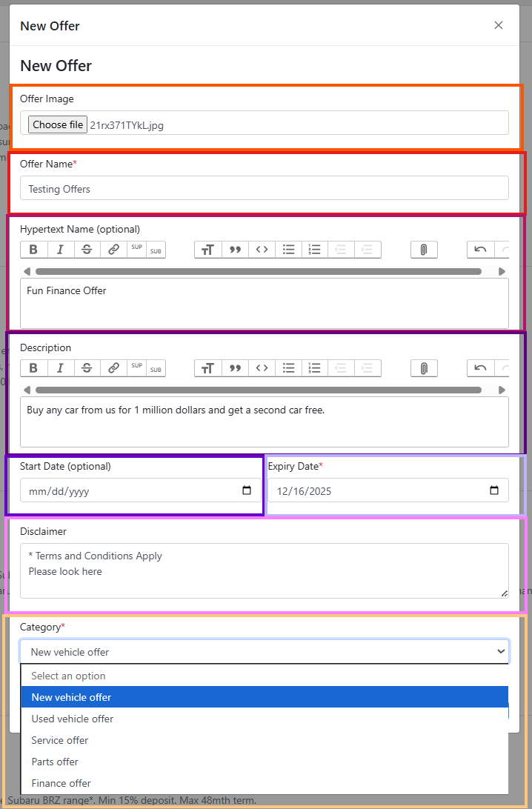
Task: Click the Choose file button
Action: (58, 124)
